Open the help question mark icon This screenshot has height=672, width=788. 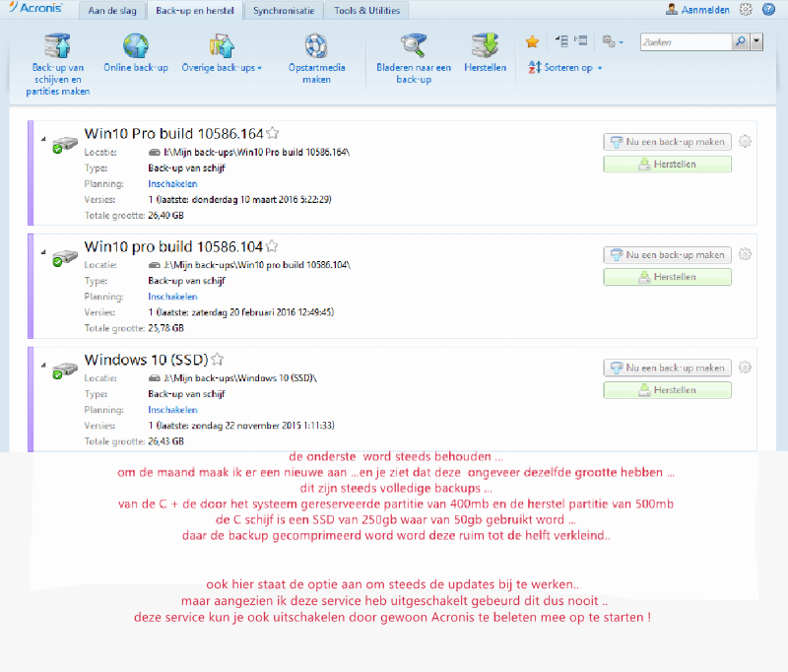768,9
